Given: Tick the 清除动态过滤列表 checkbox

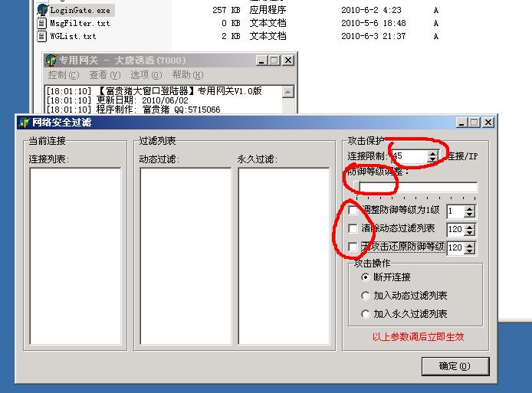Looking at the screenshot, I should coord(353,228).
